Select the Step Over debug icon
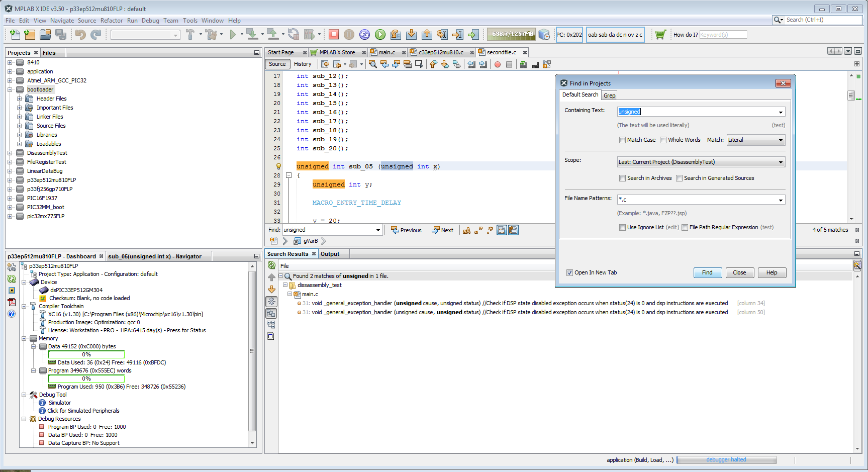868x472 pixels. (x=396, y=34)
